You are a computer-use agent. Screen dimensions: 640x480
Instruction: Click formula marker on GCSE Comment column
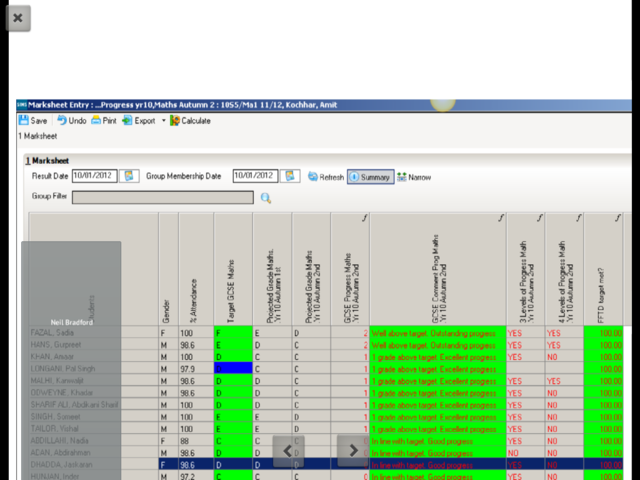coord(501,218)
